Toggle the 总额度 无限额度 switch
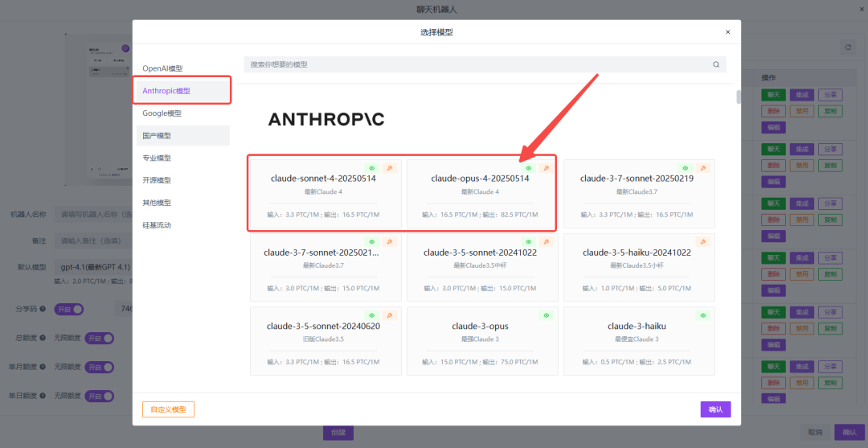The image size is (868, 448). [x=99, y=338]
